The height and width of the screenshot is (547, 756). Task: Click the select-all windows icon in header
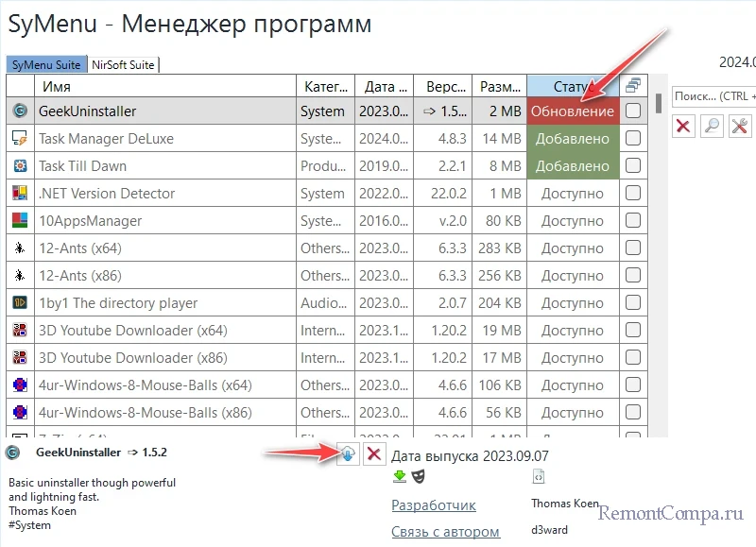[633, 86]
